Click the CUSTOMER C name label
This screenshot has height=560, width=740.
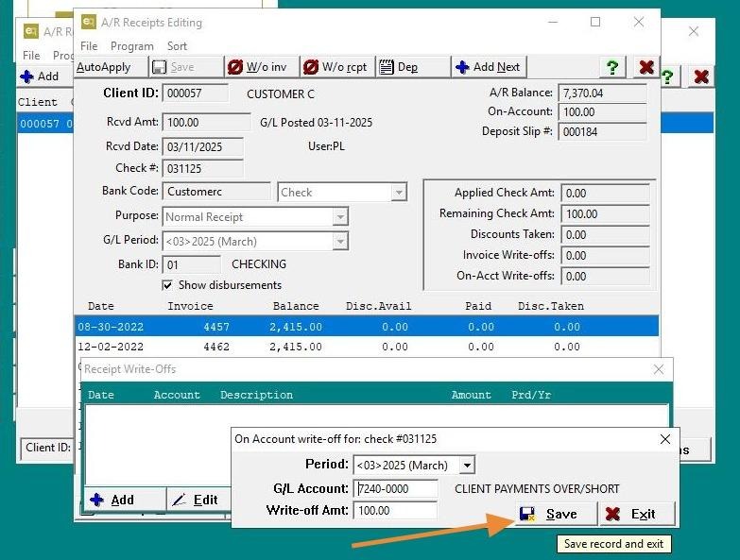[281, 94]
